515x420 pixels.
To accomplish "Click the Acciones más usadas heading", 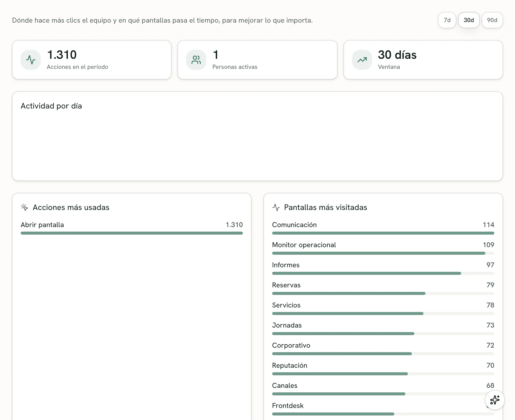I will pos(71,207).
